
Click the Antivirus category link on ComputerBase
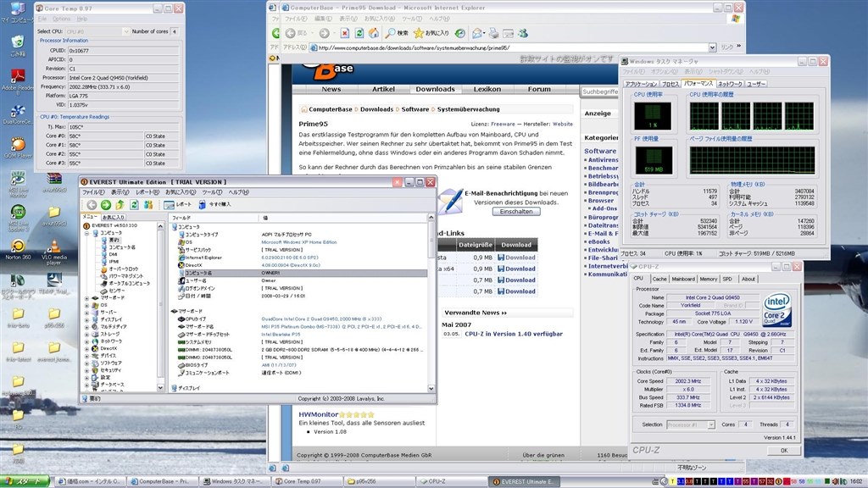point(603,160)
